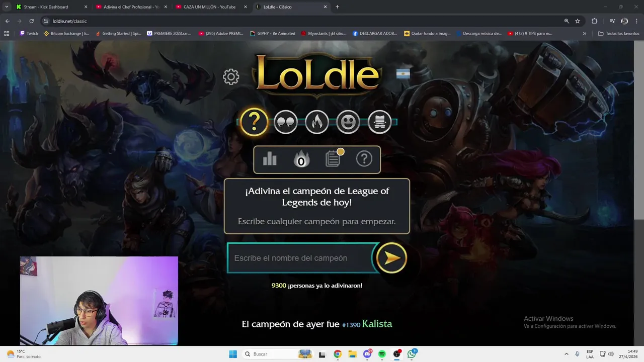
Task: Open the Chrome three-dot menu
Action: [637, 21]
